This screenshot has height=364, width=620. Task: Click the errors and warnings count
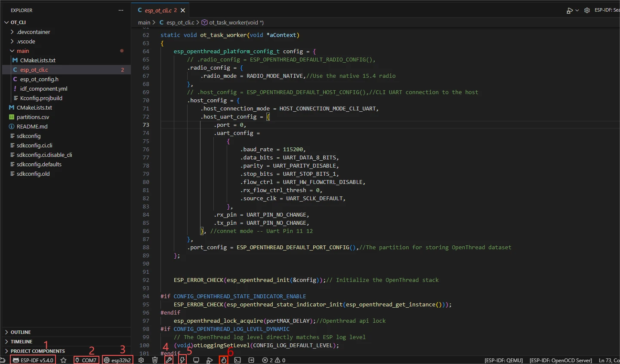click(274, 360)
